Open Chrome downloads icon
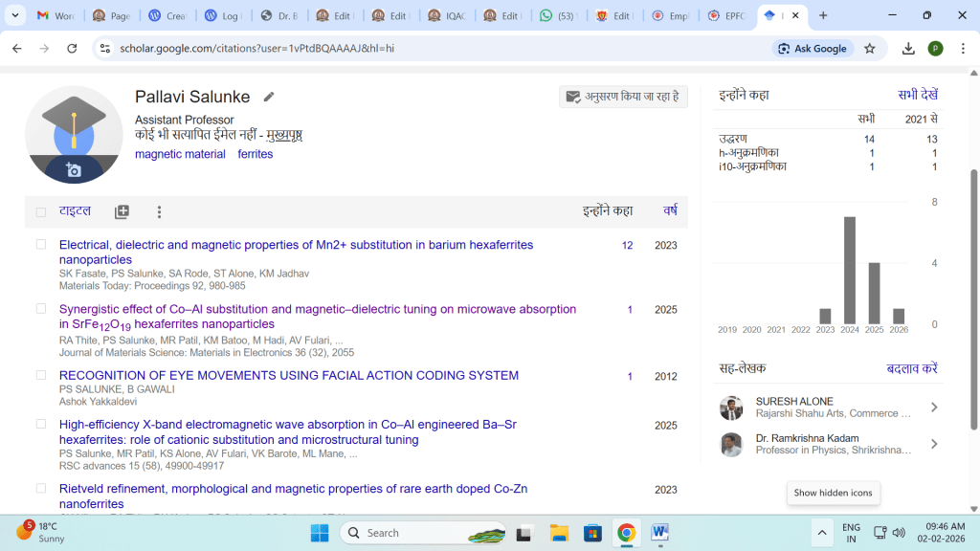This screenshot has width=980, height=551. 908,49
